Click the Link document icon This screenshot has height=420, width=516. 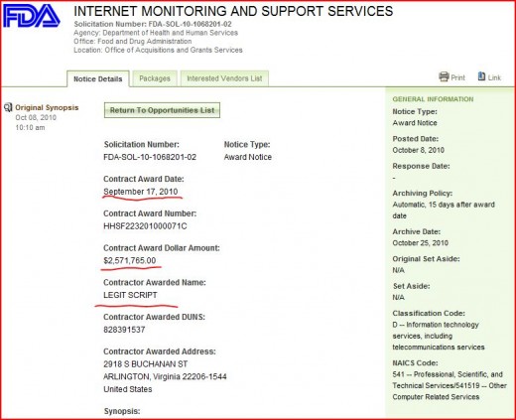pos(481,76)
